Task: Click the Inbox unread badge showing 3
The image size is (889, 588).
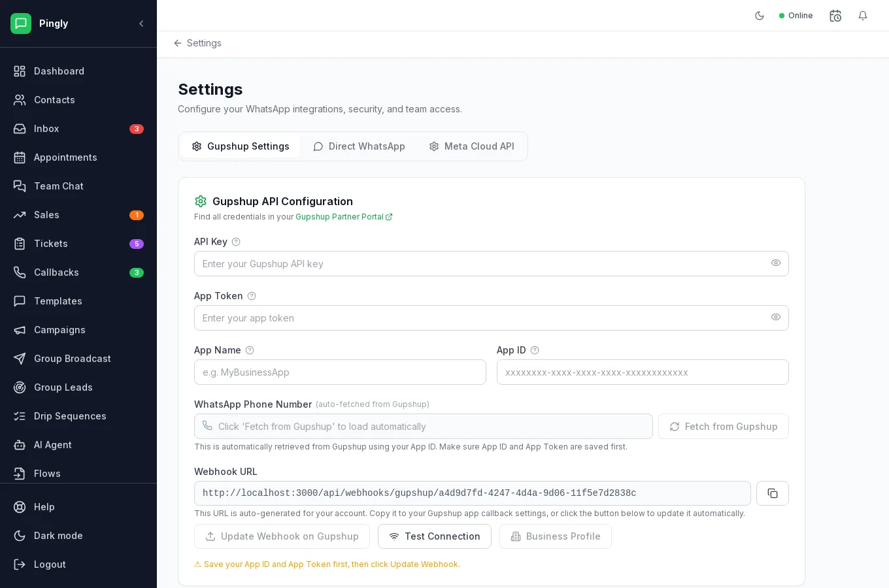Action: (137, 129)
